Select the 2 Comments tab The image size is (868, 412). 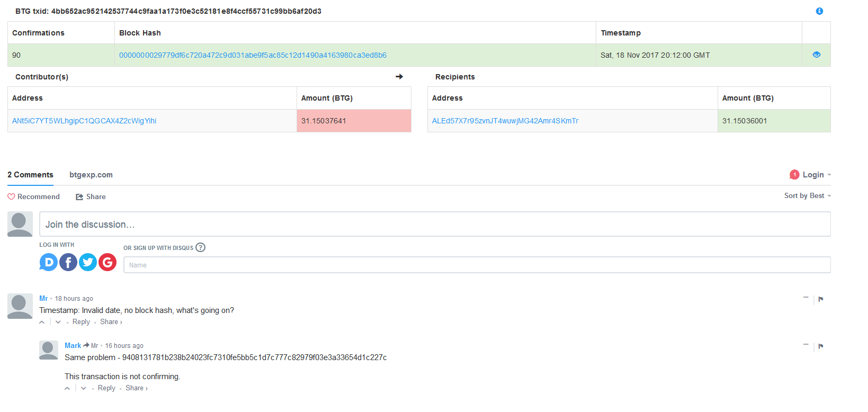click(30, 175)
